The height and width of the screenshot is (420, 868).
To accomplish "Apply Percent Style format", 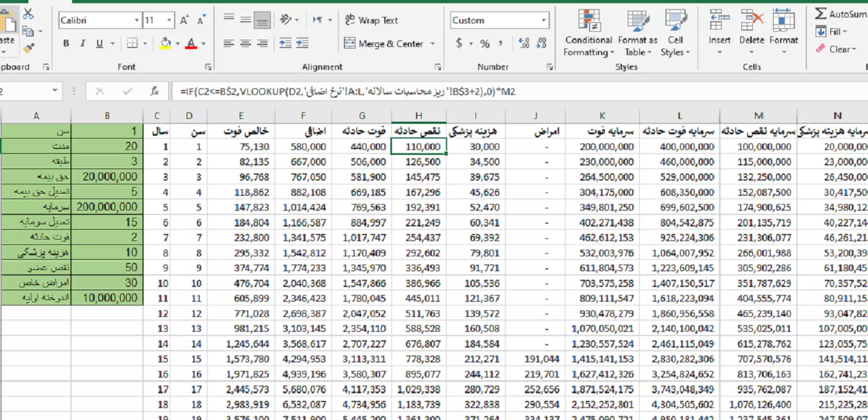I will [x=485, y=44].
